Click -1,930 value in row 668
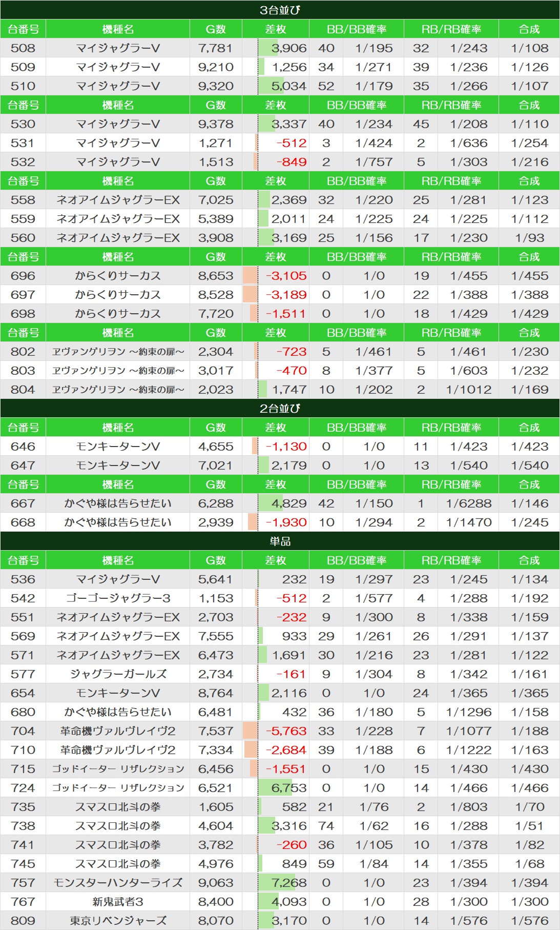 point(286,522)
